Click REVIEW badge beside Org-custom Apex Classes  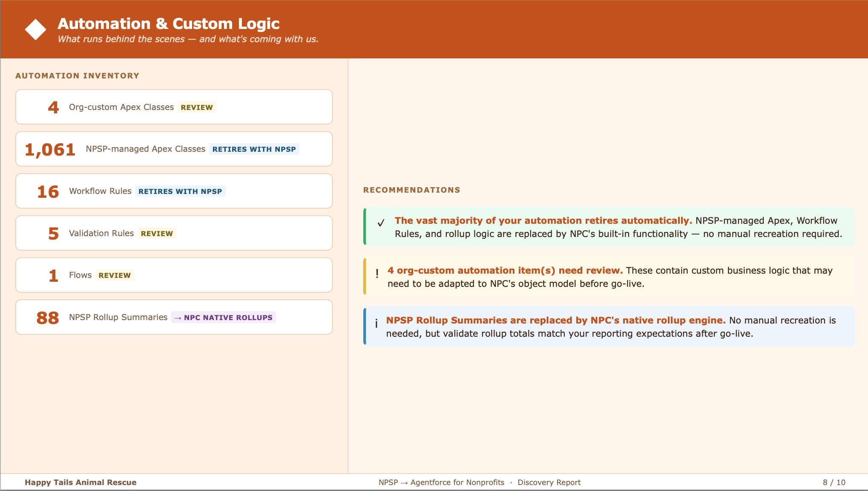(196, 107)
